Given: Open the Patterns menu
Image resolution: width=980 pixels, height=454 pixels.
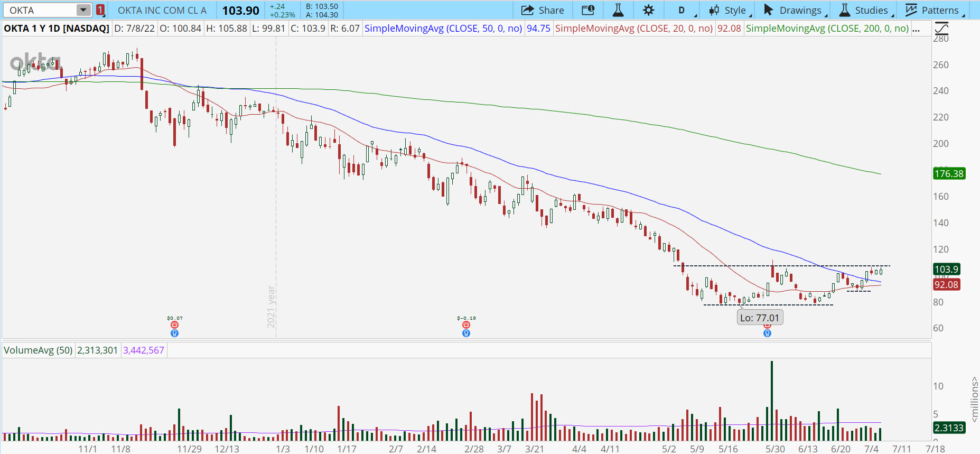Looking at the screenshot, I should pyautogui.click(x=933, y=10).
